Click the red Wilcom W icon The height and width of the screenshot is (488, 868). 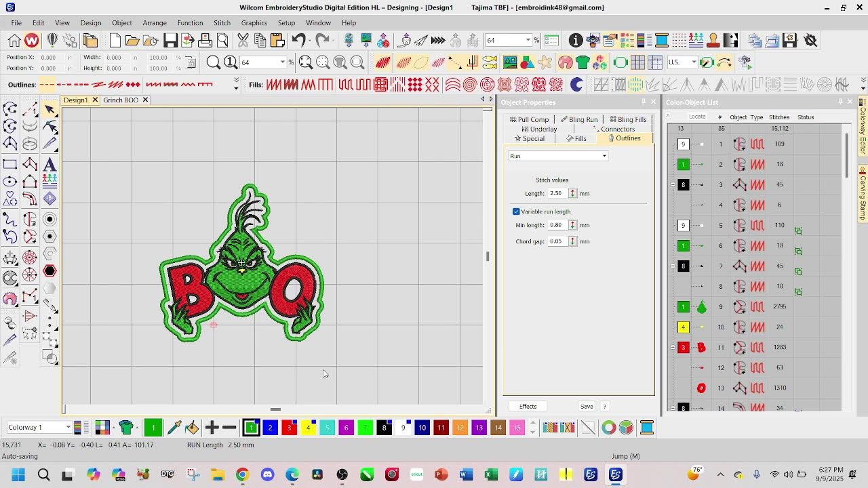tap(32, 41)
